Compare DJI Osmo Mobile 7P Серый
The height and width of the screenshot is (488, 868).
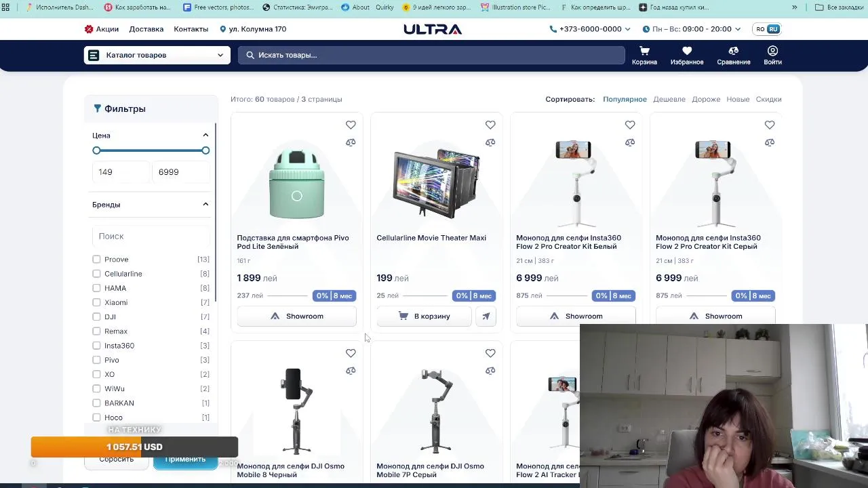point(490,371)
